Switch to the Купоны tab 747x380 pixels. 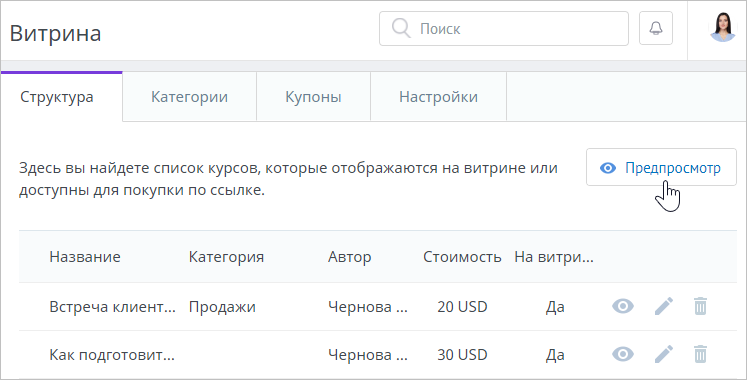tap(313, 97)
